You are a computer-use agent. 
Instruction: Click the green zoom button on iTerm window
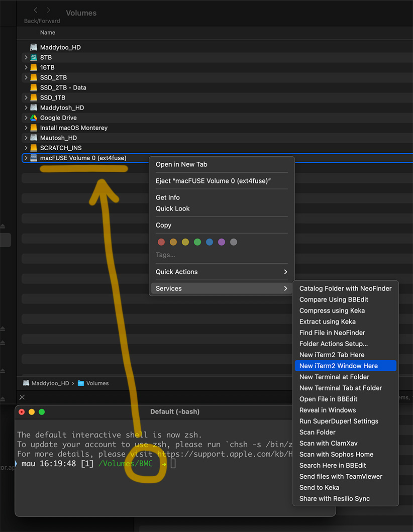(42, 412)
